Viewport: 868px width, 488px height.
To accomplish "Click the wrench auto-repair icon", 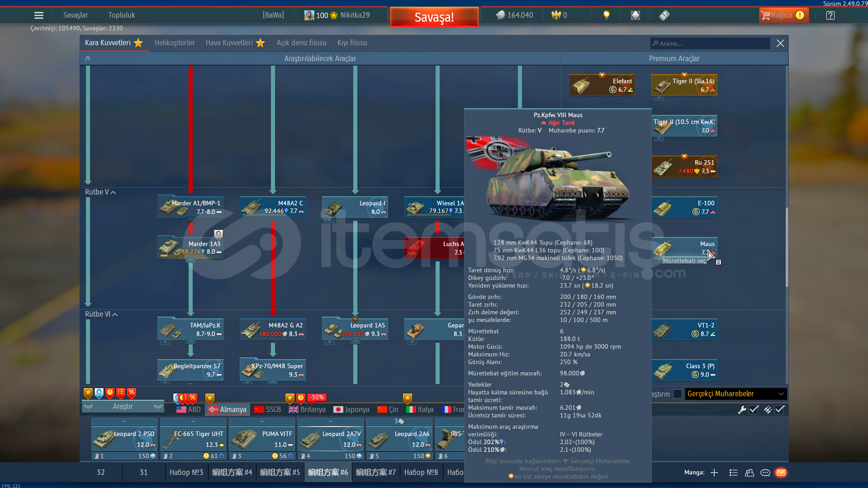I will pyautogui.click(x=742, y=410).
